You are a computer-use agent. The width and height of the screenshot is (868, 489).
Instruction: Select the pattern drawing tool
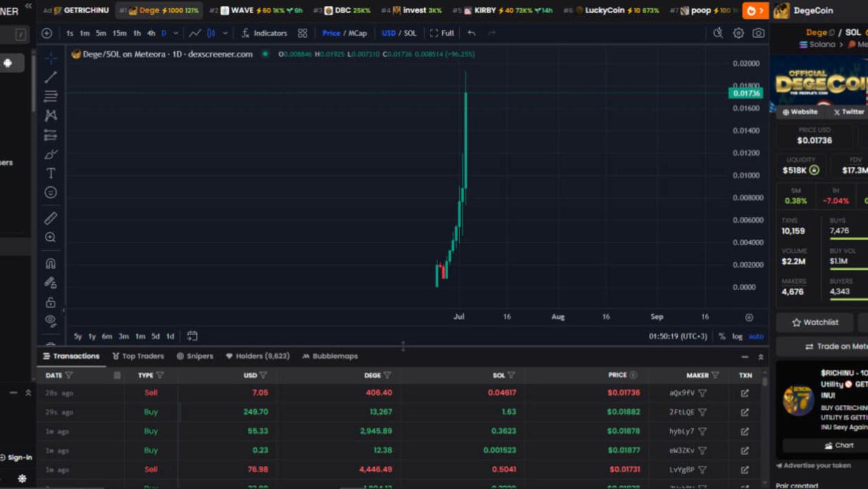point(50,115)
